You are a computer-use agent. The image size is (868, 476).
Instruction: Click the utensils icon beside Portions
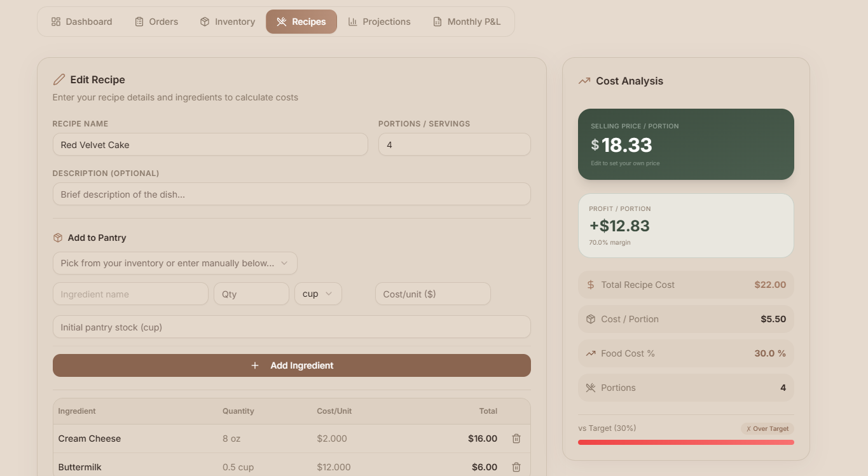pyautogui.click(x=590, y=388)
